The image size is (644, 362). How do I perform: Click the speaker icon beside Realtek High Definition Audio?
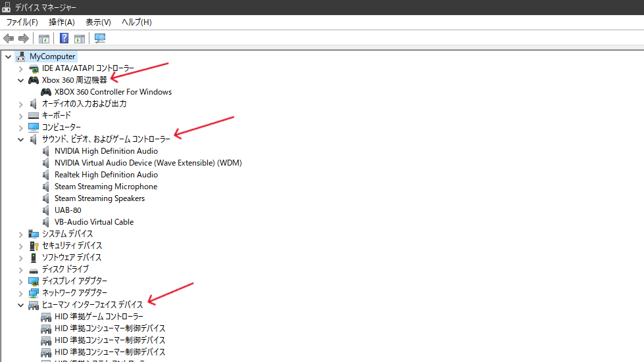click(46, 175)
